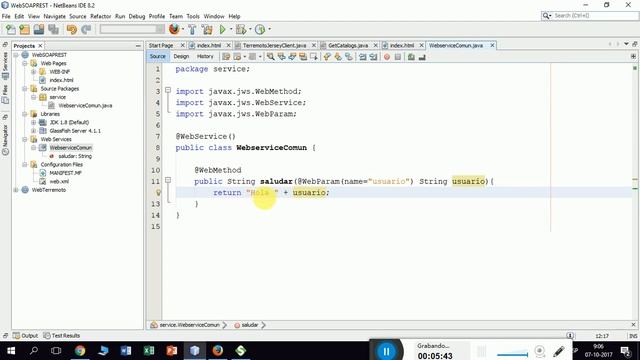Open the Files side panel
The width and height of the screenshot is (640, 360).
click(x=5, y=94)
